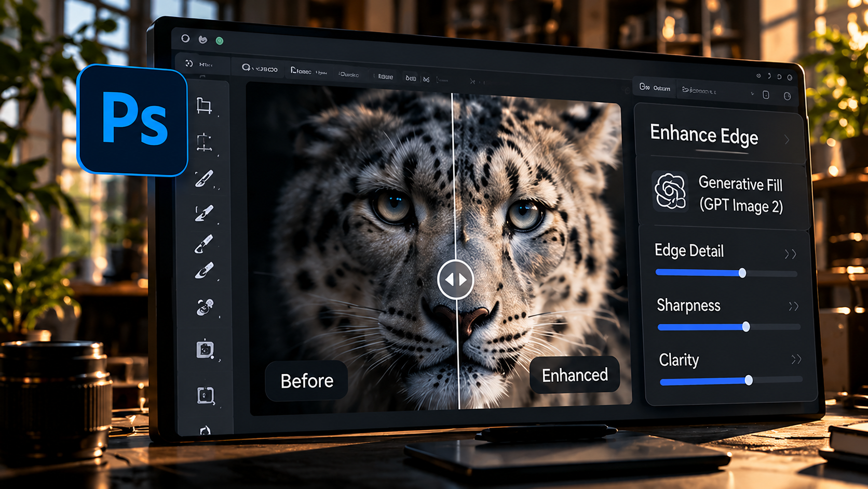
Task: Click the Enhanced label button
Action: point(575,375)
